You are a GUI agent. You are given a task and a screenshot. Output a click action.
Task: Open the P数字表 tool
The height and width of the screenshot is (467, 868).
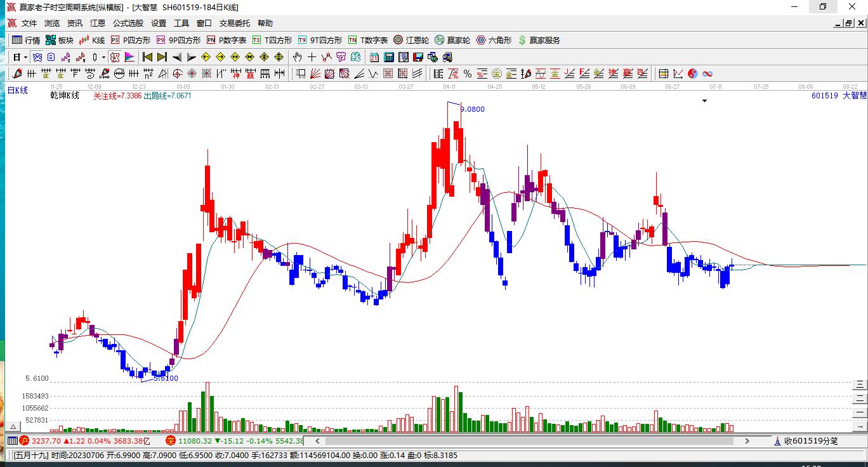pos(227,40)
